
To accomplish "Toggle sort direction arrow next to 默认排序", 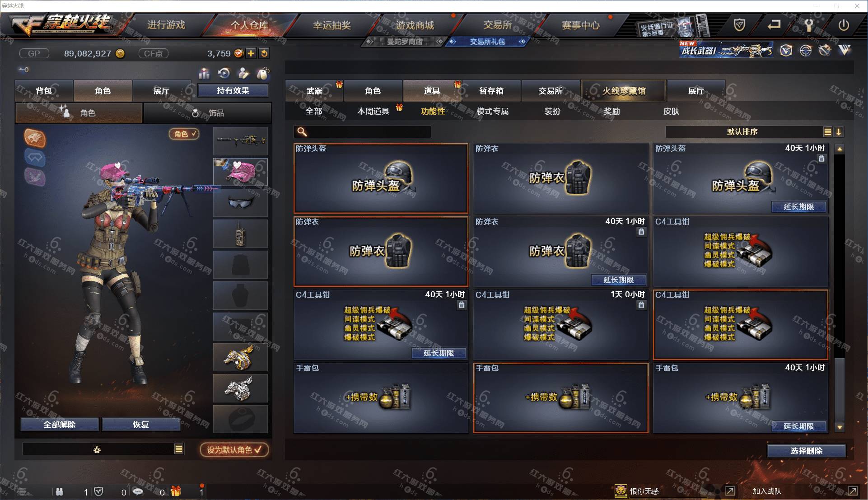I will (839, 132).
